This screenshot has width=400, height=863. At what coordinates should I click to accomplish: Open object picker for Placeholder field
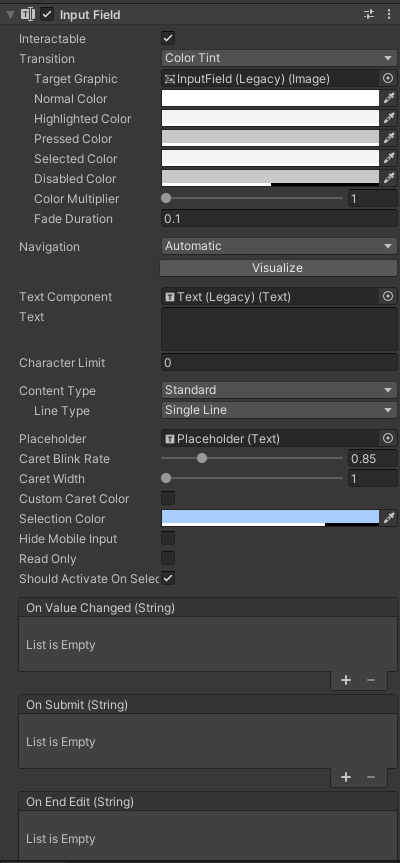(388, 439)
